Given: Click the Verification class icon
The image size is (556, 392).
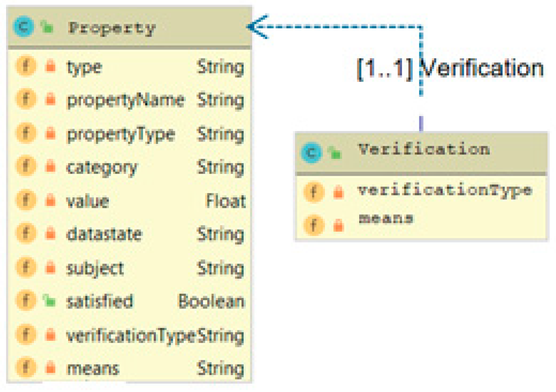Looking at the screenshot, I should coord(311,153).
